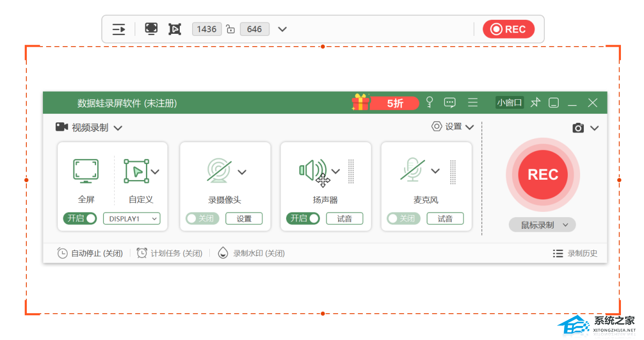
Task: Open 自动停止 (关闭) auto-stop settings
Action: pyautogui.click(x=90, y=253)
